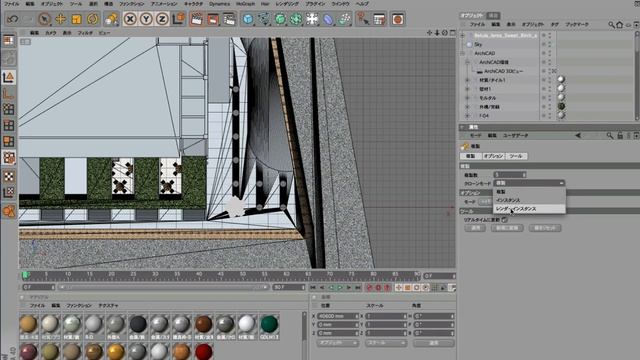
Task: Click the Undo arrow in the toolbar
Action: click(13, 19)
